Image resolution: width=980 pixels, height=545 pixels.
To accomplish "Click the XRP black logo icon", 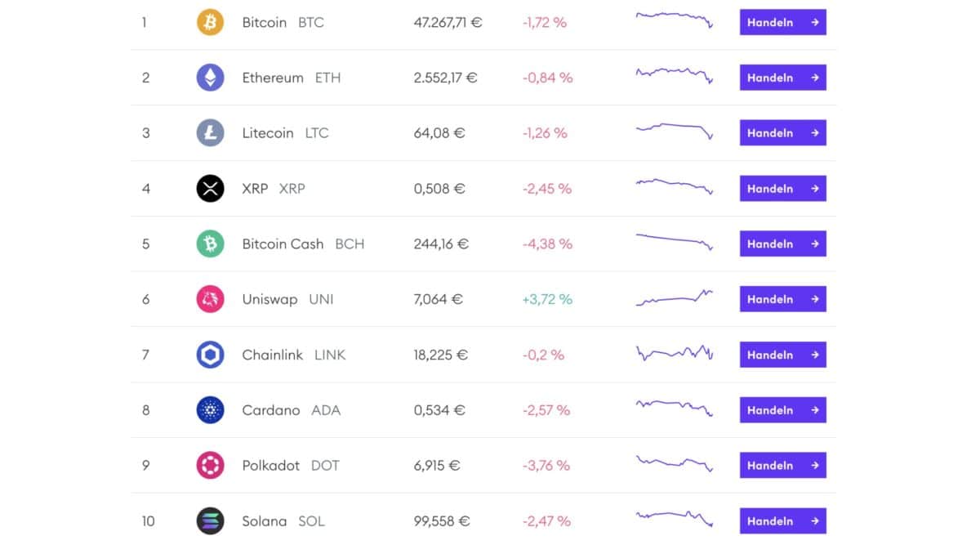I will (210, 188).
